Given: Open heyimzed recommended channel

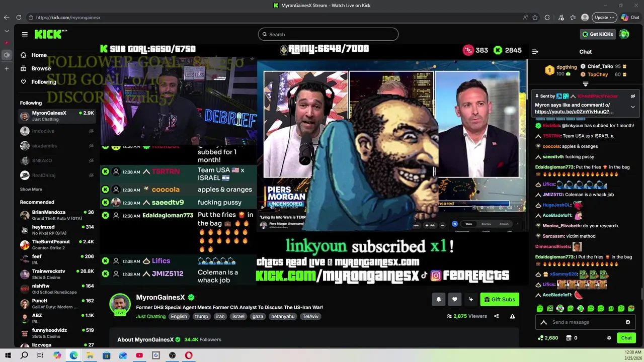Looking at the screenshot, I should [x=57, y=230].
